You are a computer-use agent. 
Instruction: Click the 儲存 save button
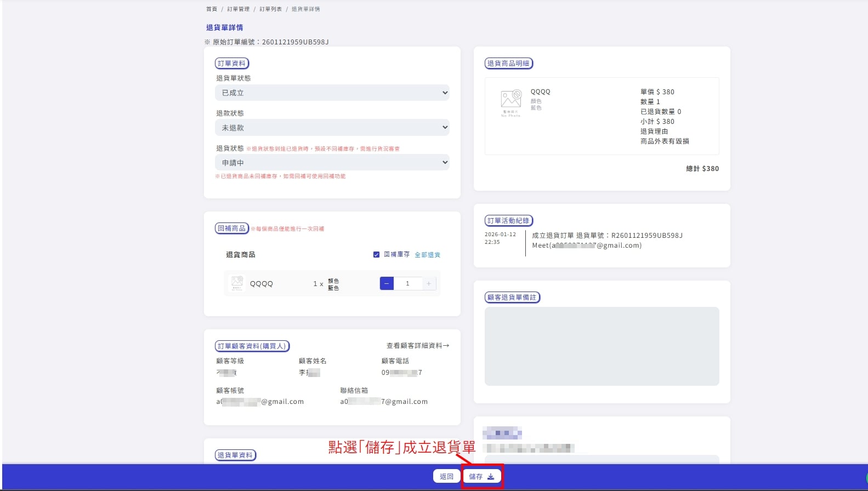click(482, 476)
